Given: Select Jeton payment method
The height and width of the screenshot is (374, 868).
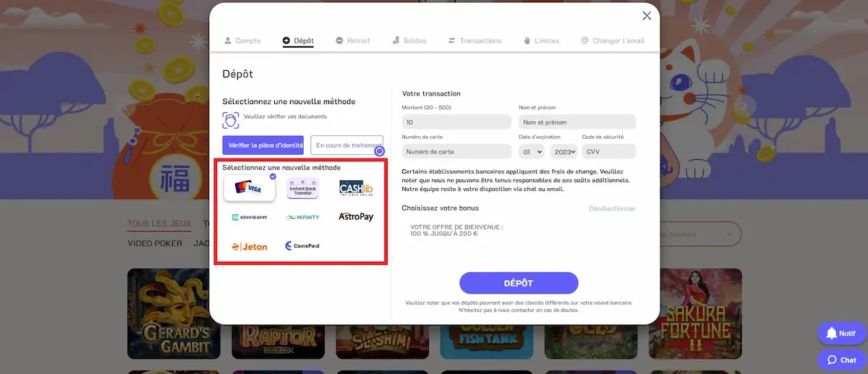Looking at the screenshot, I should tap(249, 246).
